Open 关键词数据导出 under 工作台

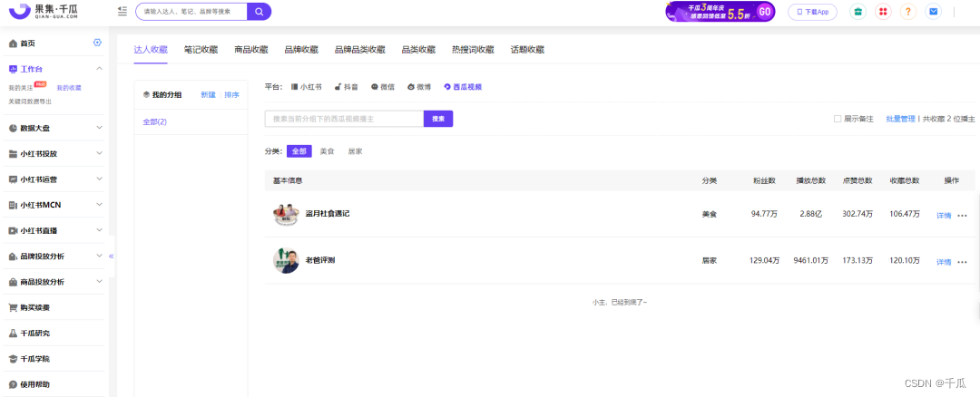pos(30,102)
